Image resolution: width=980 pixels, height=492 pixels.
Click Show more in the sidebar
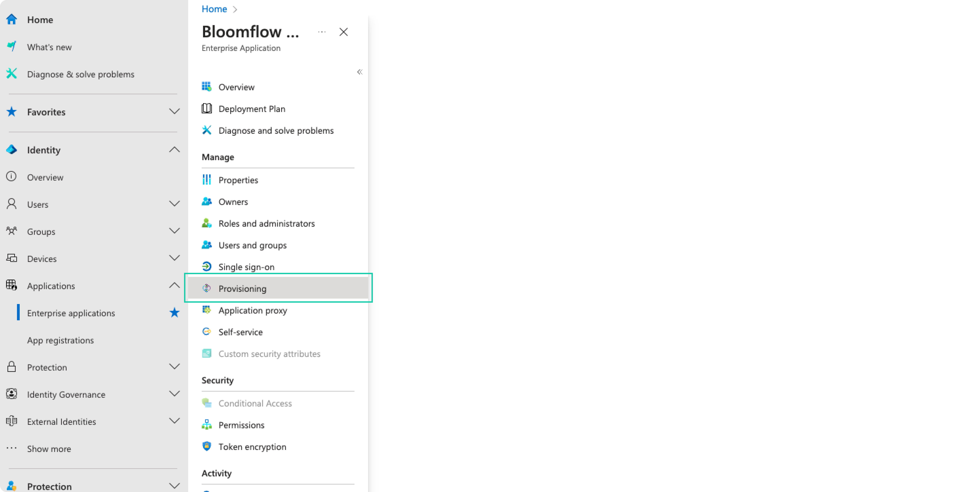tap(49, 449)
